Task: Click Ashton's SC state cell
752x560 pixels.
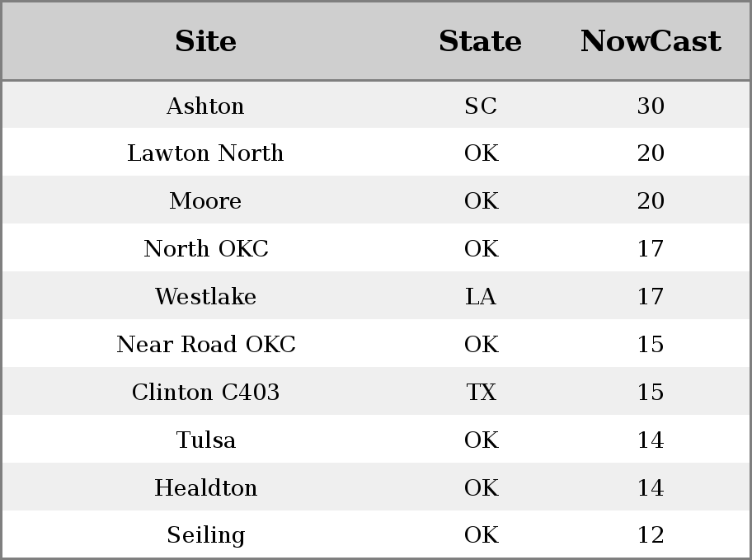Action: (481, 106)
